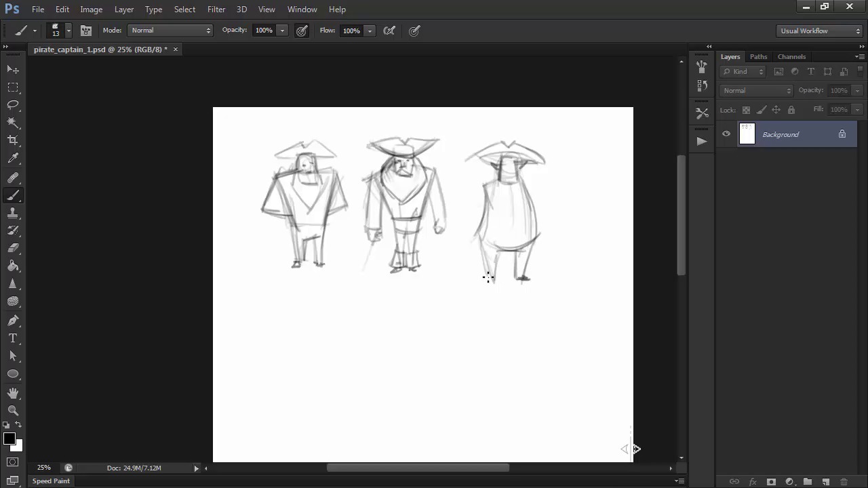Toggle Quick Mask mode

click(13, 462)
